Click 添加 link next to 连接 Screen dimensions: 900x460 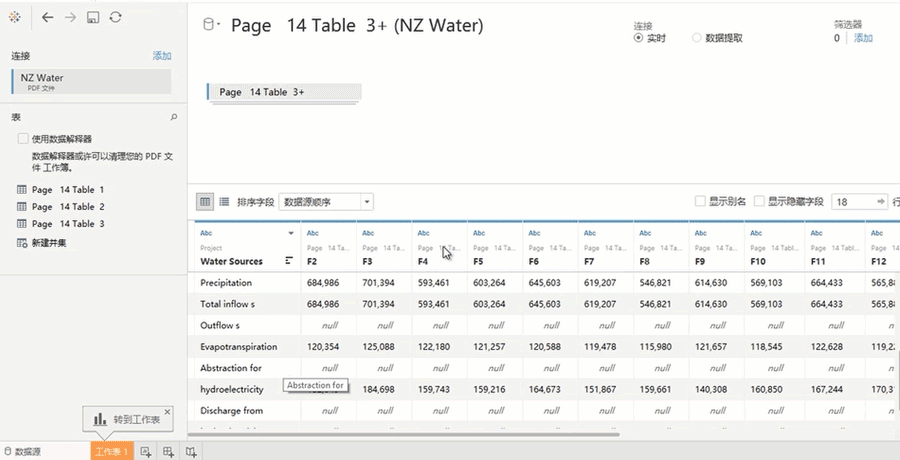[x=161, y=56]
